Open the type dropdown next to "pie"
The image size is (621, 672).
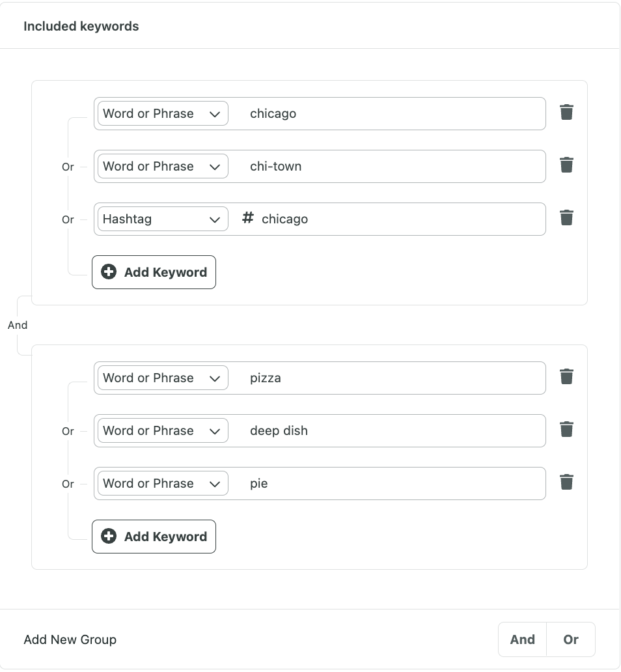tap(161, 483)
